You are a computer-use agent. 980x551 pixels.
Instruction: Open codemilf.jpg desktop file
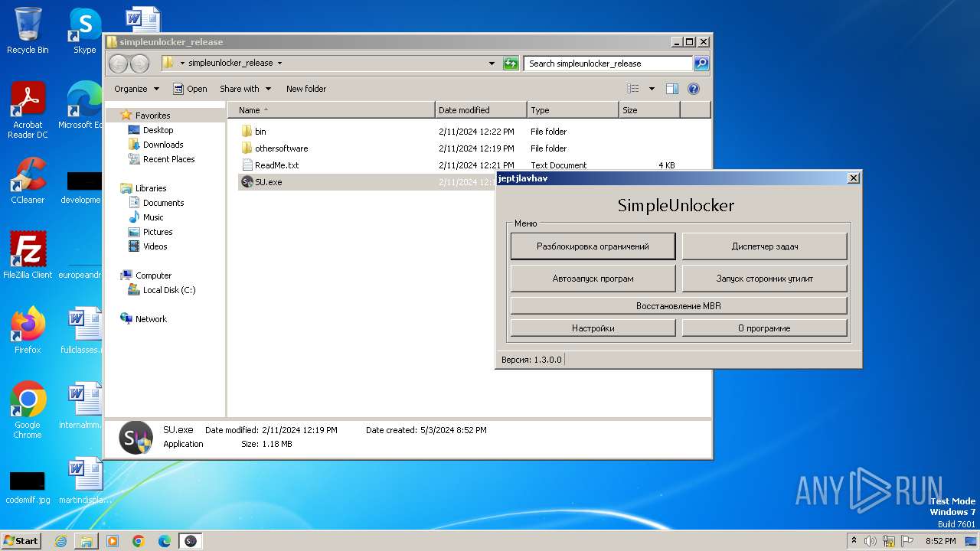pos(28,487)
